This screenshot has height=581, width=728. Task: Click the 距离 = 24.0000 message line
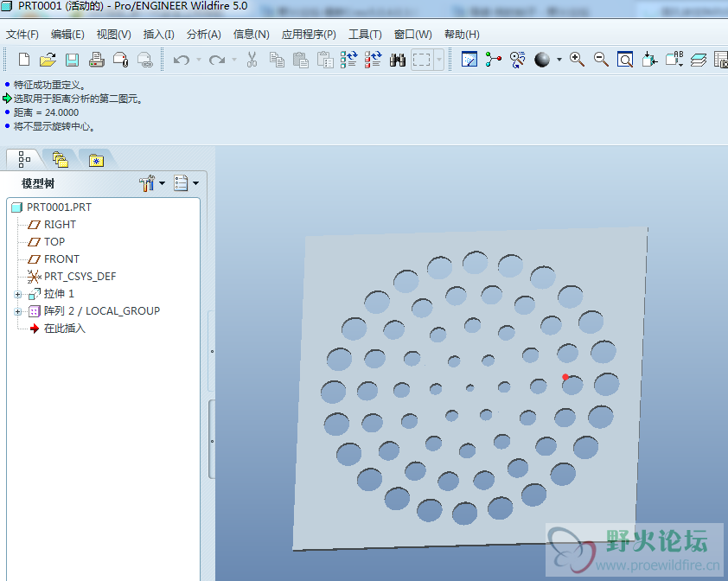[46, 112]
